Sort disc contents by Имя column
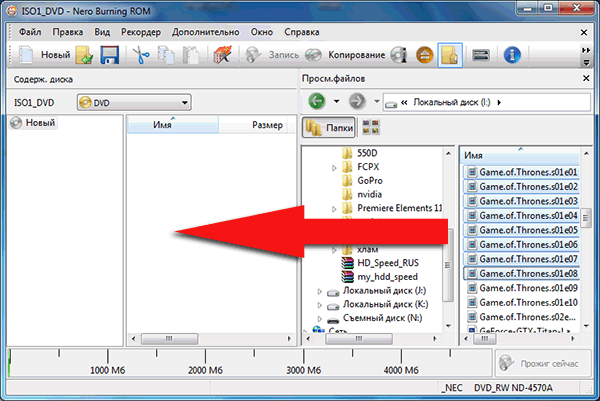 point(173,125)
